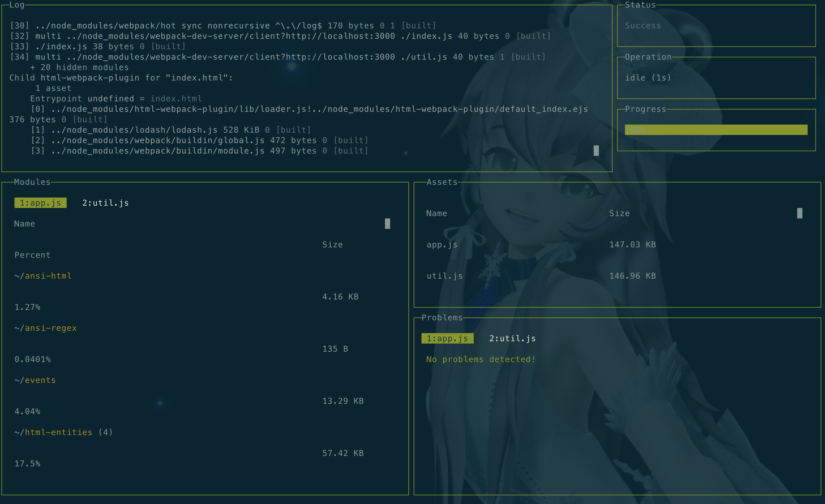Click the Name column header in Assets
The width and height of the screenshot is (825, 504).
coord(437,213)
